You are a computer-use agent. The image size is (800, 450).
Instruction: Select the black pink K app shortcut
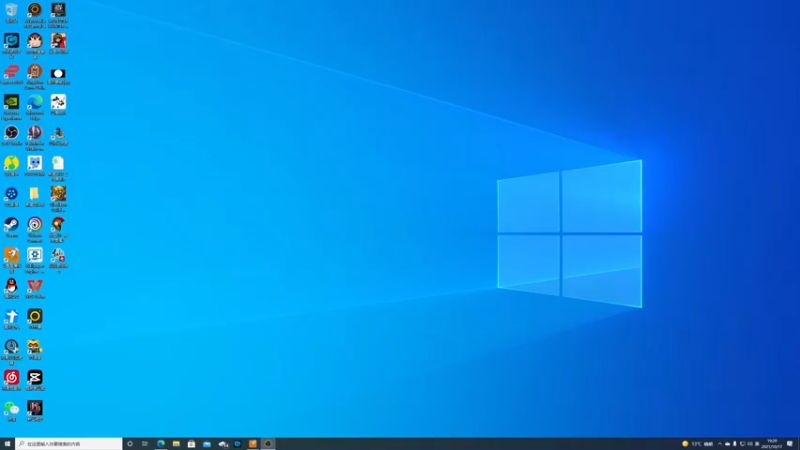(x=35, y=410)
